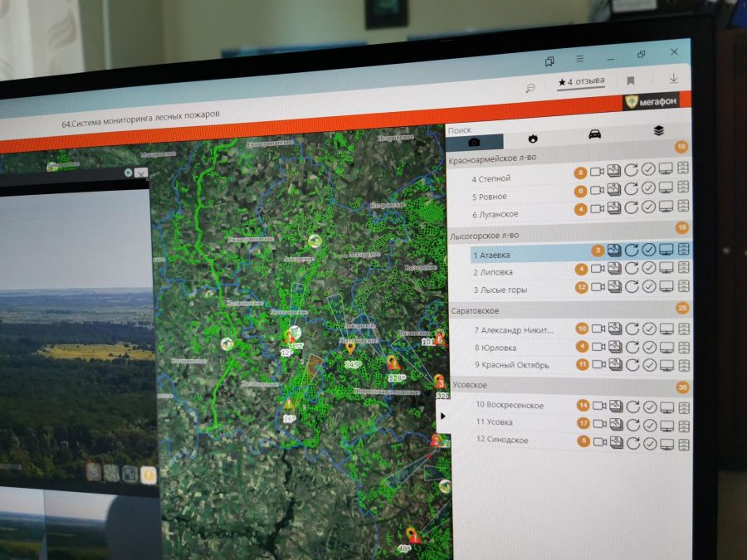Play the camera preview video
This screenshot has width=747, height=560.
[128, 173]
